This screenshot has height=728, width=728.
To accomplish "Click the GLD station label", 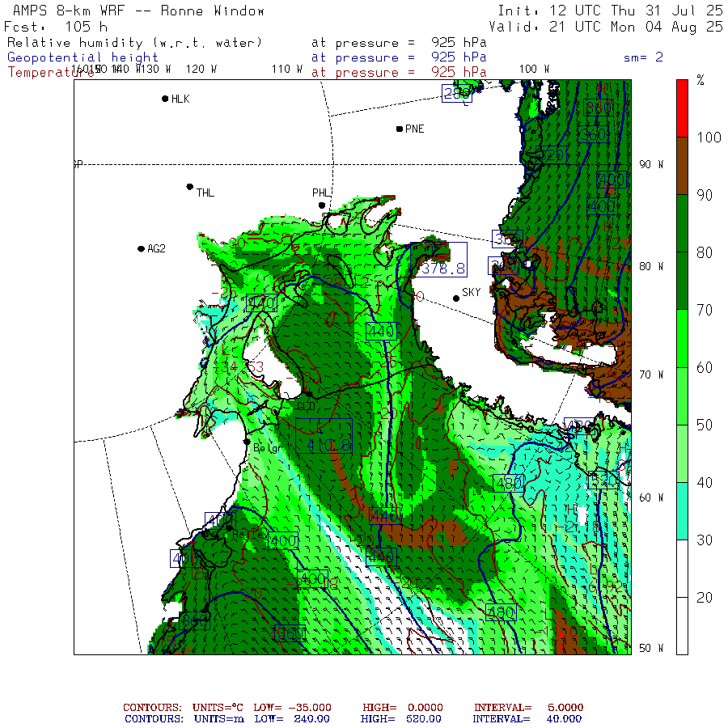I will (306, 406).
